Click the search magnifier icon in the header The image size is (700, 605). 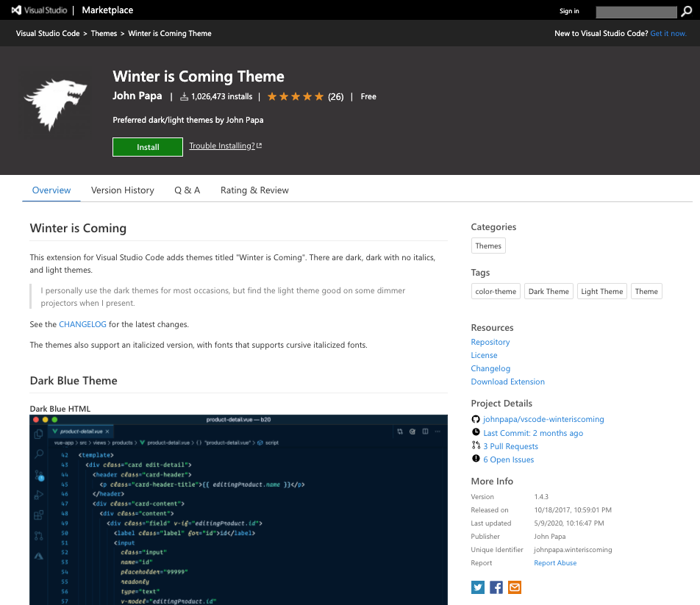(x=686, y=12)
